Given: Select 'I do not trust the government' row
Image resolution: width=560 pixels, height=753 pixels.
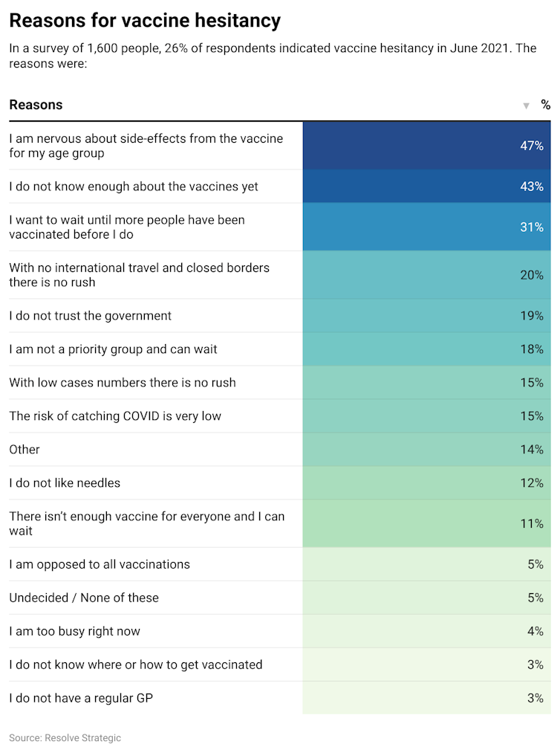Looking at the screenshot, I should tap(90, 316).
